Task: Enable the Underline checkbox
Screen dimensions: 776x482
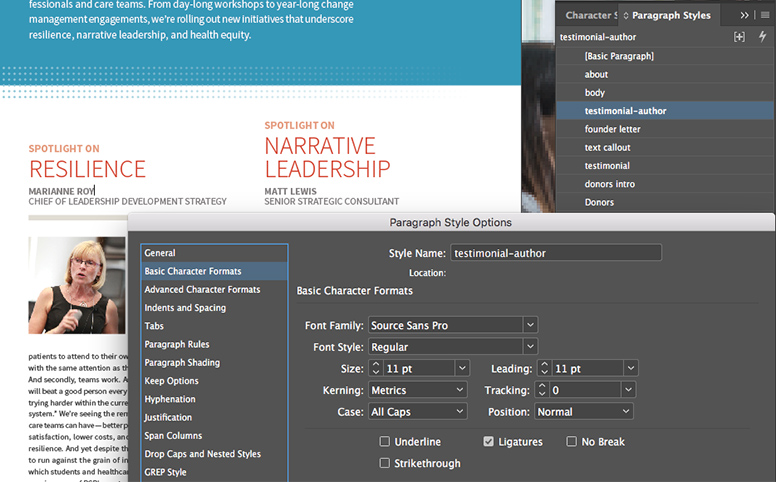Action: point(385,441)
